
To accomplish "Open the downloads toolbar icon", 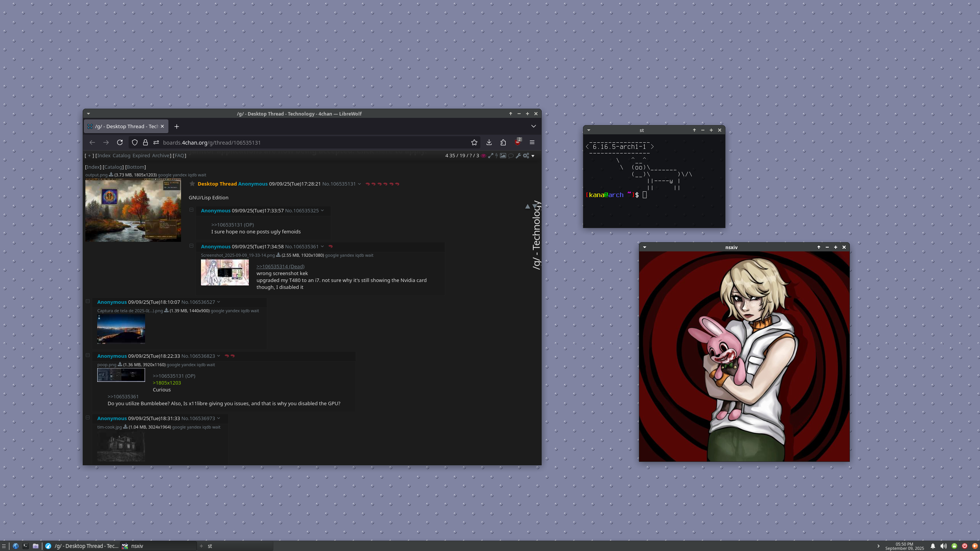I will pos(489,142).
